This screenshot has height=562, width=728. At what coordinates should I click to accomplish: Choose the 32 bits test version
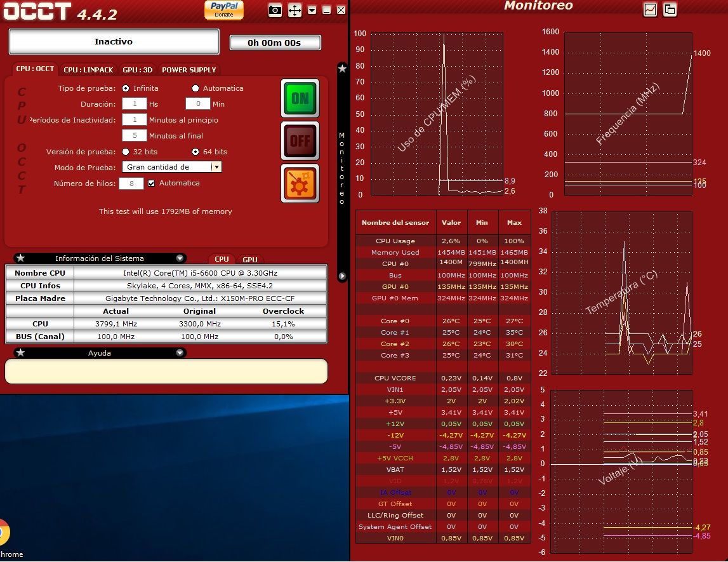(125, 152)
